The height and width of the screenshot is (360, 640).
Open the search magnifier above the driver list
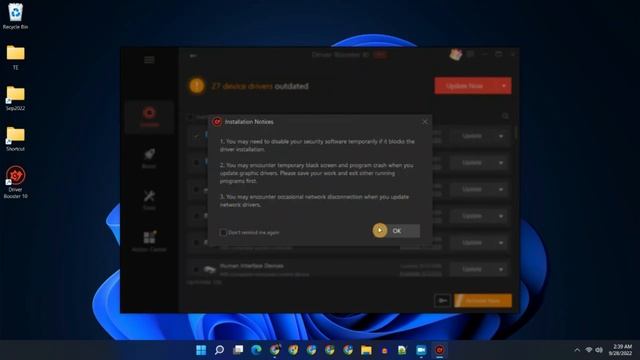coord(505,116)
